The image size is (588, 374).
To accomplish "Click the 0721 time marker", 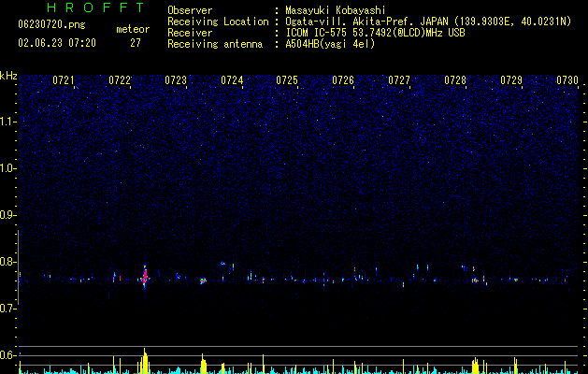I will tap(64, 80).
